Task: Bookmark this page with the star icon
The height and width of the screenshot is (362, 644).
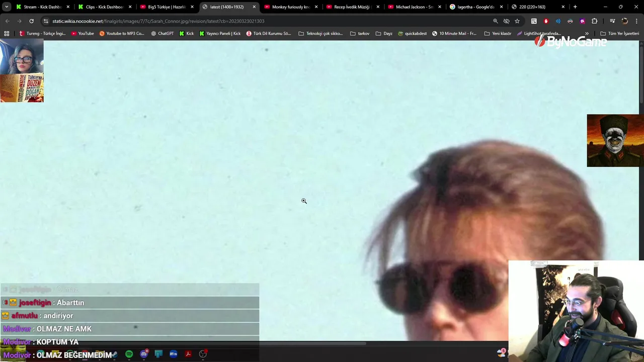Action: [x=517, y=21]
